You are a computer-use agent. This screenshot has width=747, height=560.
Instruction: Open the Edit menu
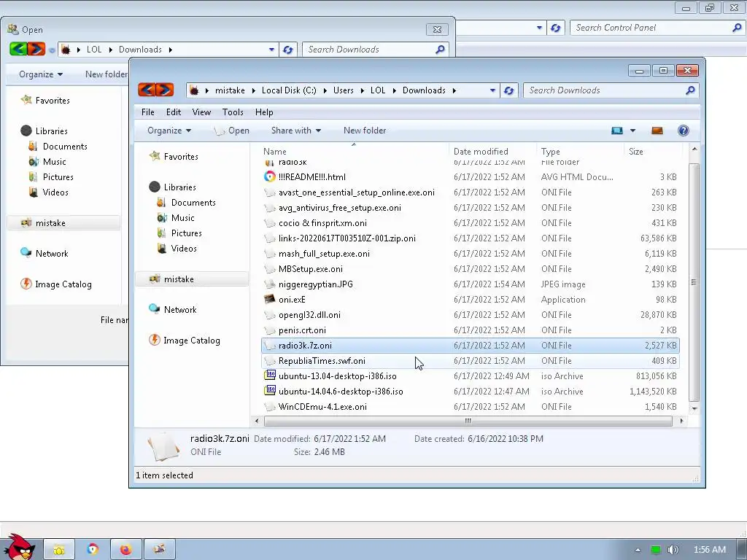point(174,112)
